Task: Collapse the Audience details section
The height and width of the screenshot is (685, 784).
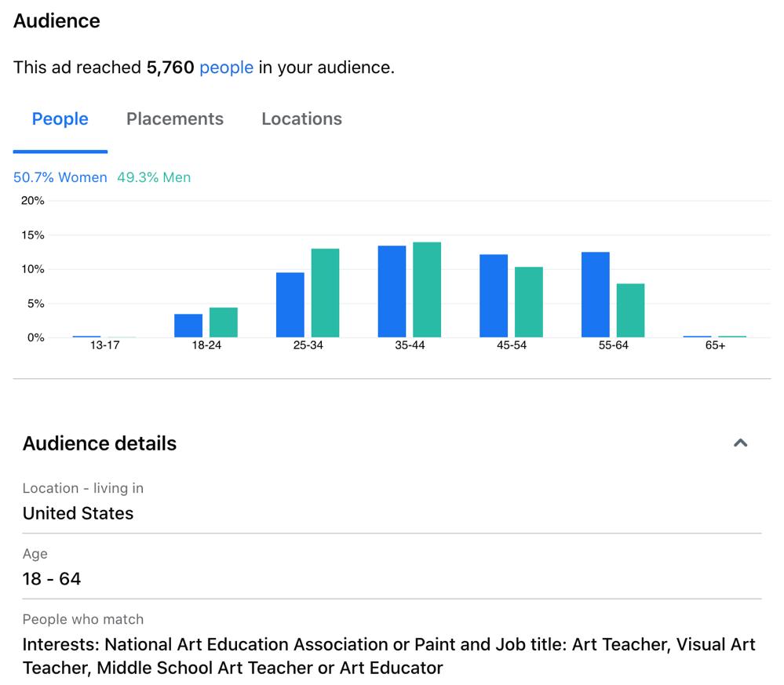Action: (741, 443)
